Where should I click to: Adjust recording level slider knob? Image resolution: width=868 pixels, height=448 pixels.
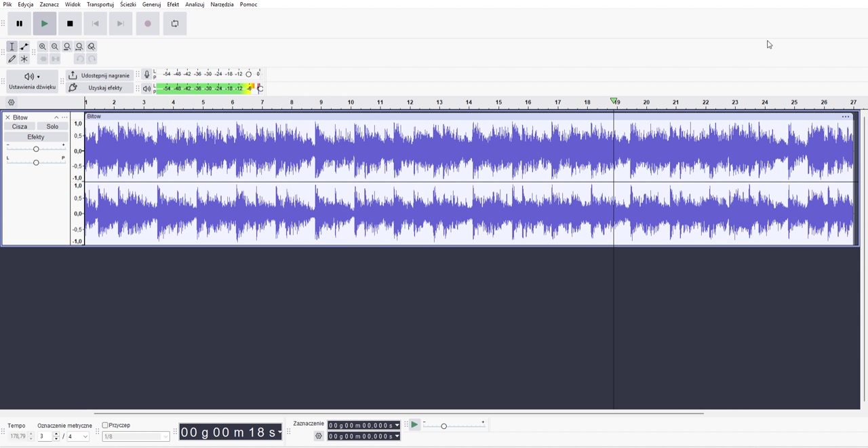(248, 74)
